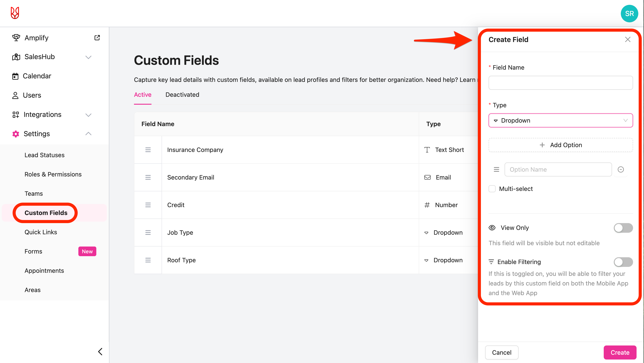Click the Field Name text input
Image resolution: width=644 pixels, height=363 pixels.
(x=561, y=83)
